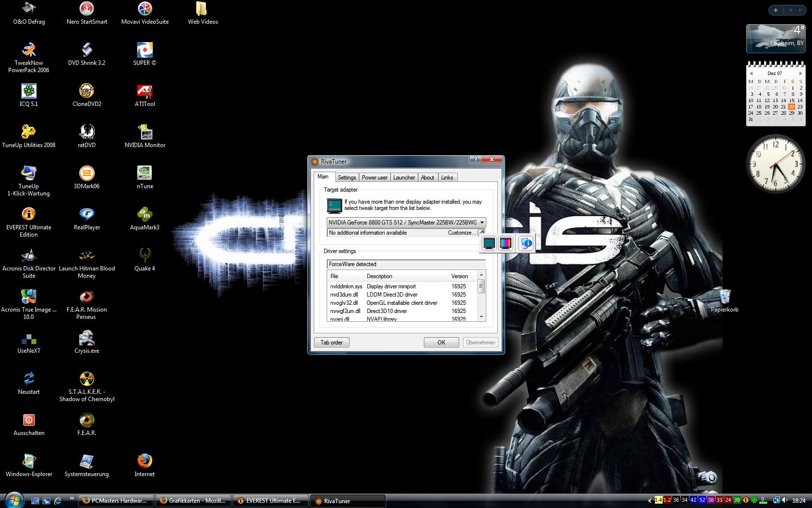
Task: Click the analog clock gadget
Action: tap(775, 164)
